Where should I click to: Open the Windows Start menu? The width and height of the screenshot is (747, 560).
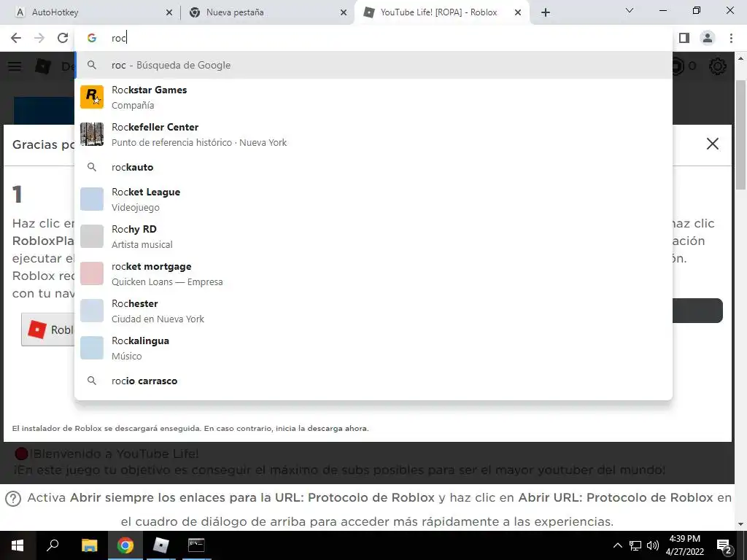tap(18, 545)
